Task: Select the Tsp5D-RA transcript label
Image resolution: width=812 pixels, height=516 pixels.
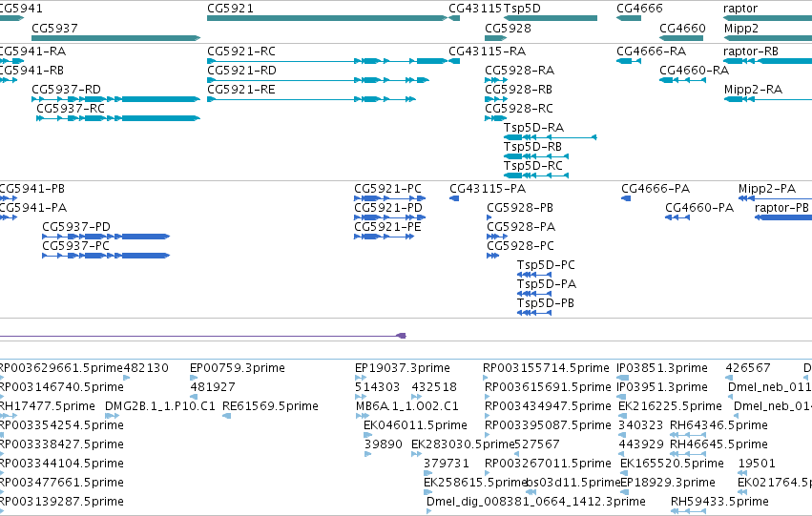Action: coord(534,128)
